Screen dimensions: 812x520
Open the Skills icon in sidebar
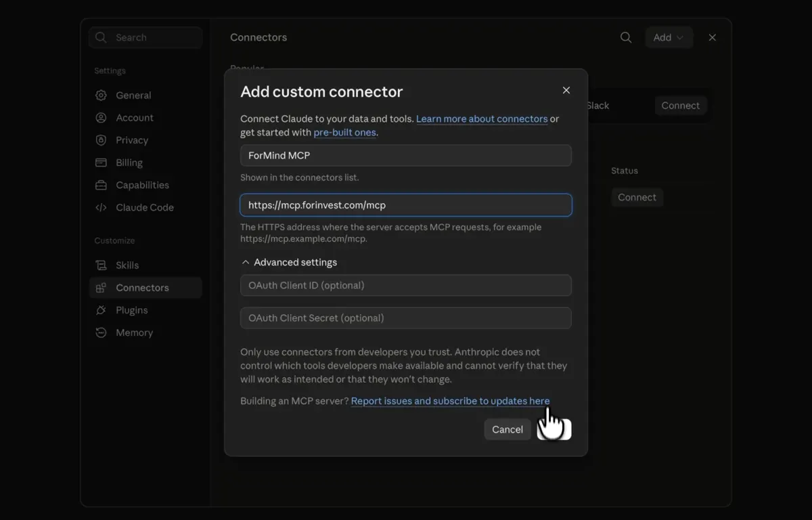pyautogui.click(x=101, y=265)
